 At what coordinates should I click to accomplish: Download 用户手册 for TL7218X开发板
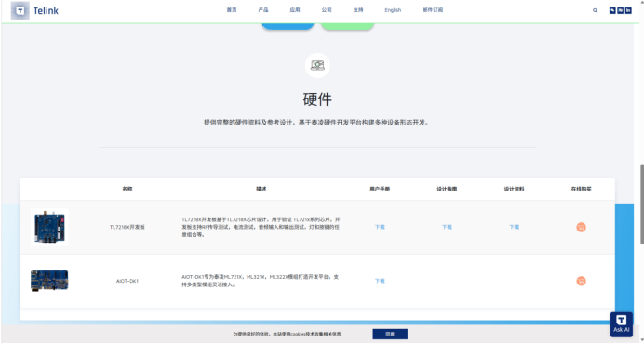click(380, 227)
